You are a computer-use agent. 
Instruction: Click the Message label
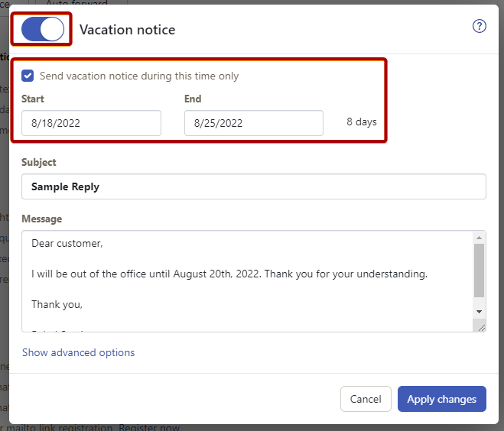tap(42, 219)
